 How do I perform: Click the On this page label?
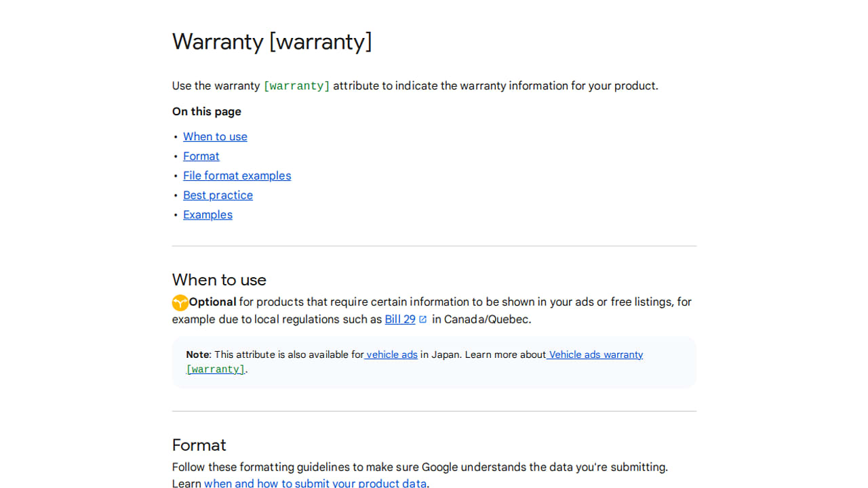pyautogui.click(x=207, y=112)
